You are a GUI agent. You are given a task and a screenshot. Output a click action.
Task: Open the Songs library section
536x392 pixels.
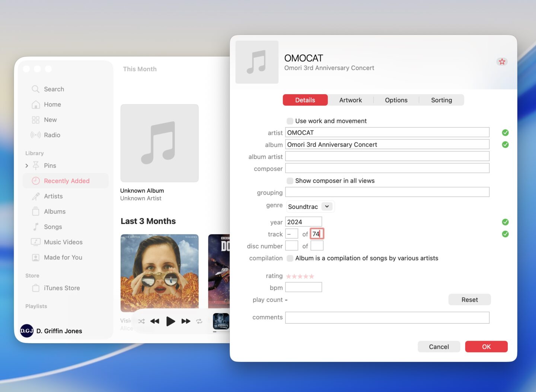click(x=53, y=226)
